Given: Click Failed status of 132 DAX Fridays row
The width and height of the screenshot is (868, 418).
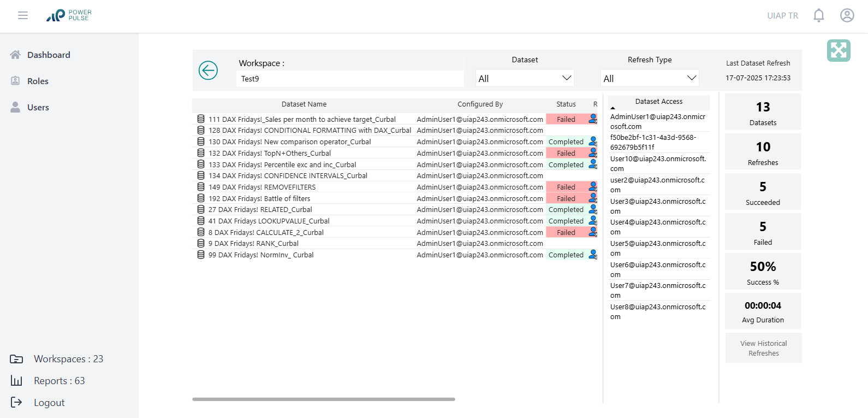Looking at the screenshot, I should 566,153.
